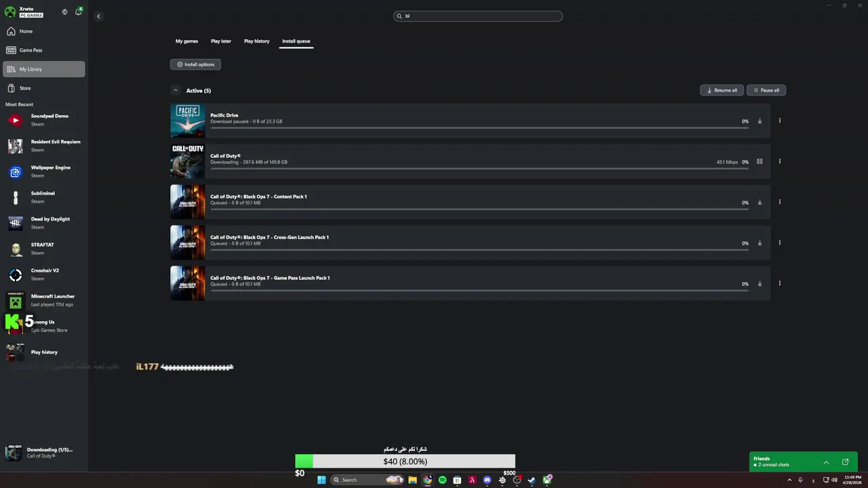868x488 pixels.
Task: Open more options for Game Pass Launch Pack 1
Action: pyautogui.click(x=779, y=283)
